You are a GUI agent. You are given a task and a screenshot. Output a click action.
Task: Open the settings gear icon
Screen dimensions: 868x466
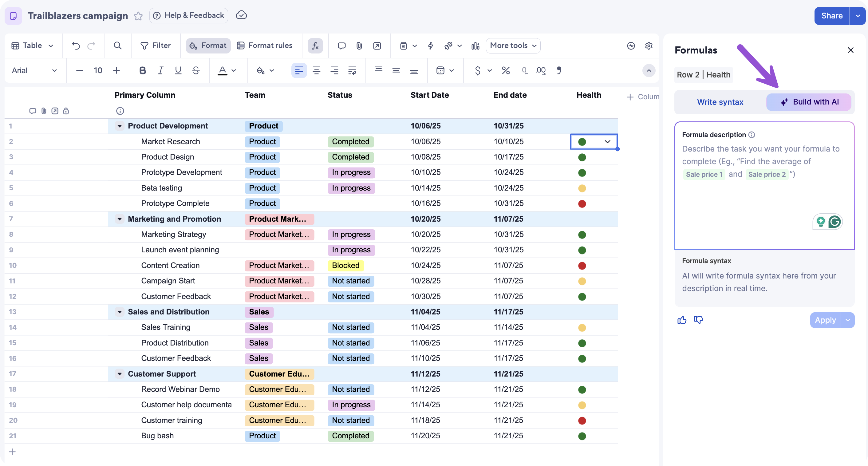[649, 45]
